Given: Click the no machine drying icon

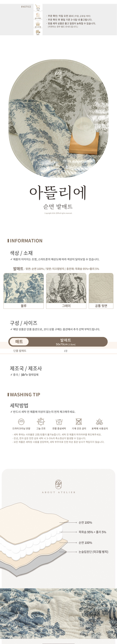Looking at the screenshot, I should coord(79,422).
